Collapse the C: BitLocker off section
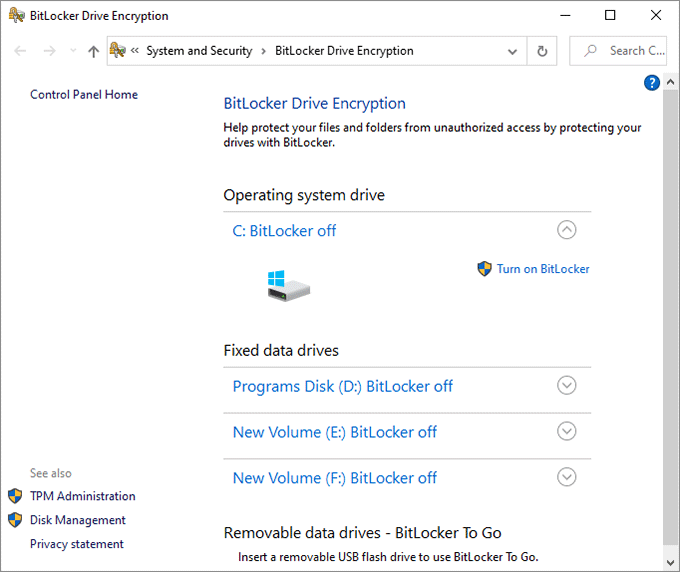 [566, 230]
